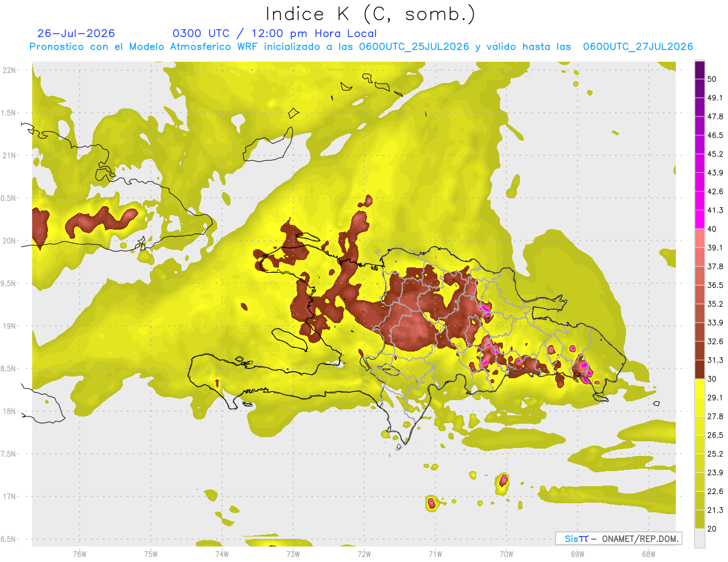Screen dimensions: 728x562
Task: Click the '19N' latitude label
Action: (10, 326)
